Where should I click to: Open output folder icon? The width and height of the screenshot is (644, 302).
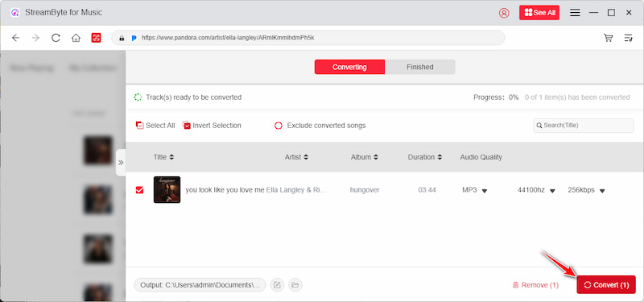[x=295, y=285]
